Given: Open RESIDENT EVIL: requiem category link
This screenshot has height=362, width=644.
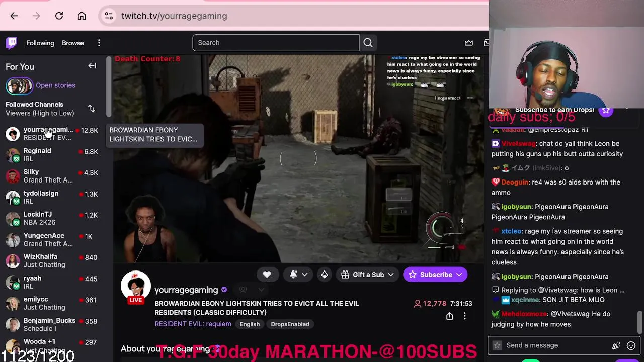Looking at the screenshot, I should [193, 324].
